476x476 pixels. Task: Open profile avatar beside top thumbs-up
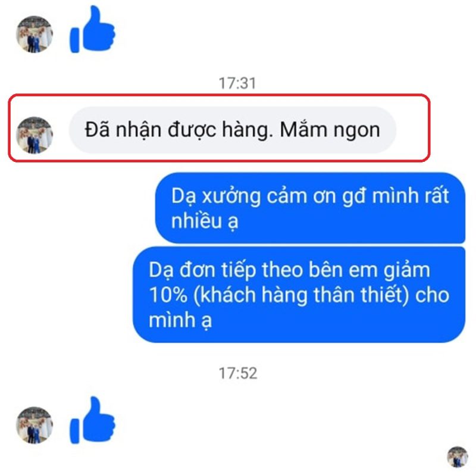(34, 34)
